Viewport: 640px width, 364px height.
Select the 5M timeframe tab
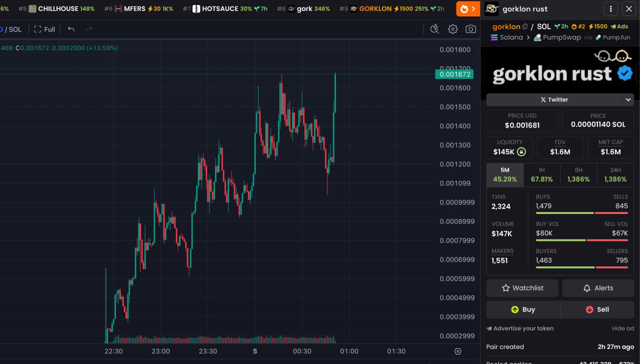[504, 174]
